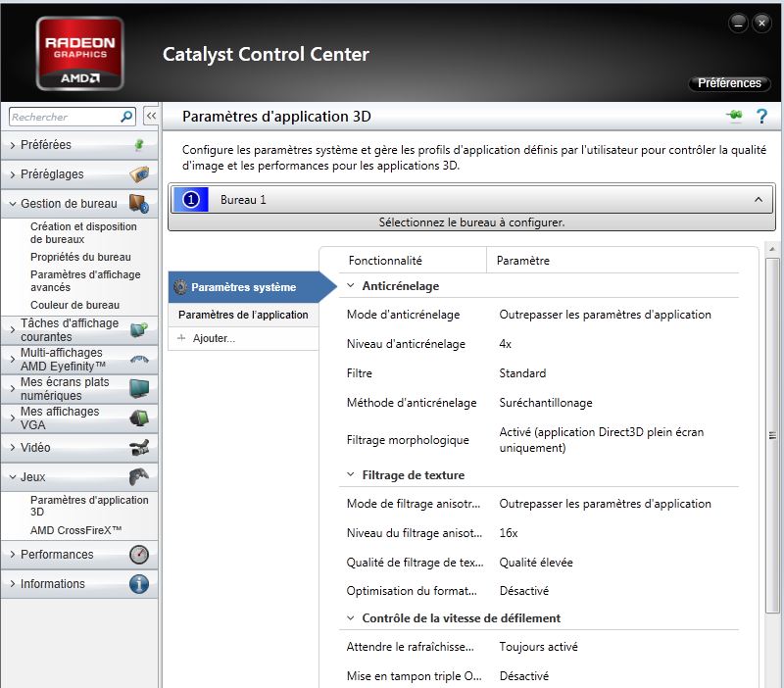Open AMD CrossFireX settings

75,530
